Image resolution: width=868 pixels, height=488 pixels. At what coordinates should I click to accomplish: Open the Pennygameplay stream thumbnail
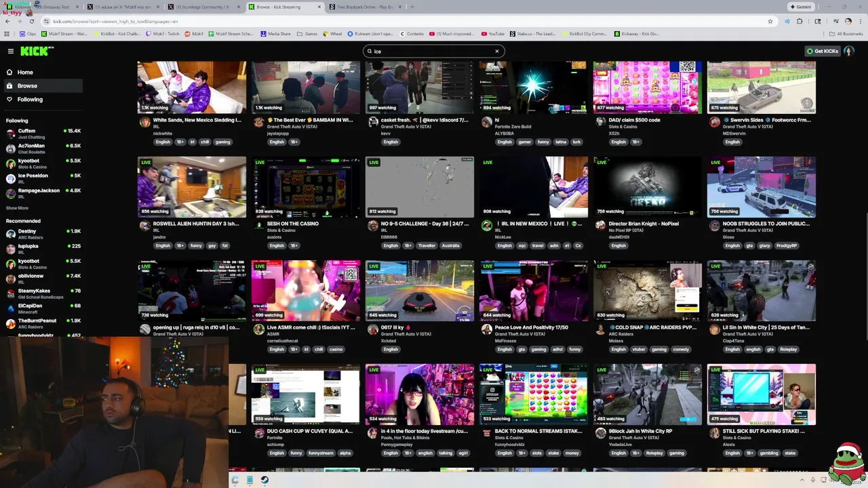click(420, 394)
